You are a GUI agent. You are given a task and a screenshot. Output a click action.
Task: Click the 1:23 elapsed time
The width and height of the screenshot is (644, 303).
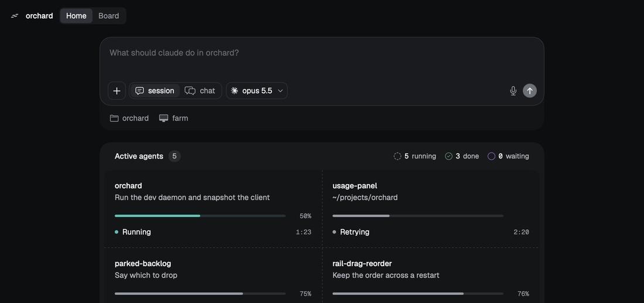pos(303,232)
